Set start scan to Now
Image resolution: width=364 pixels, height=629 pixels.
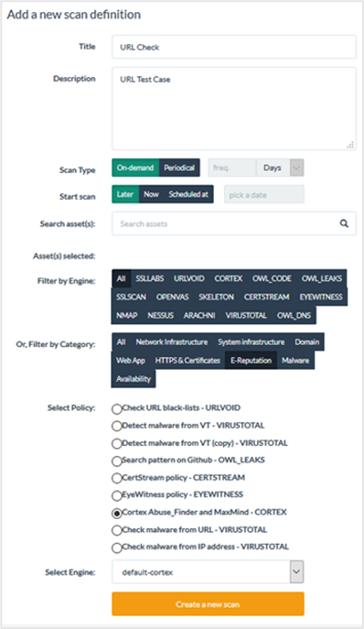[151, 194]
